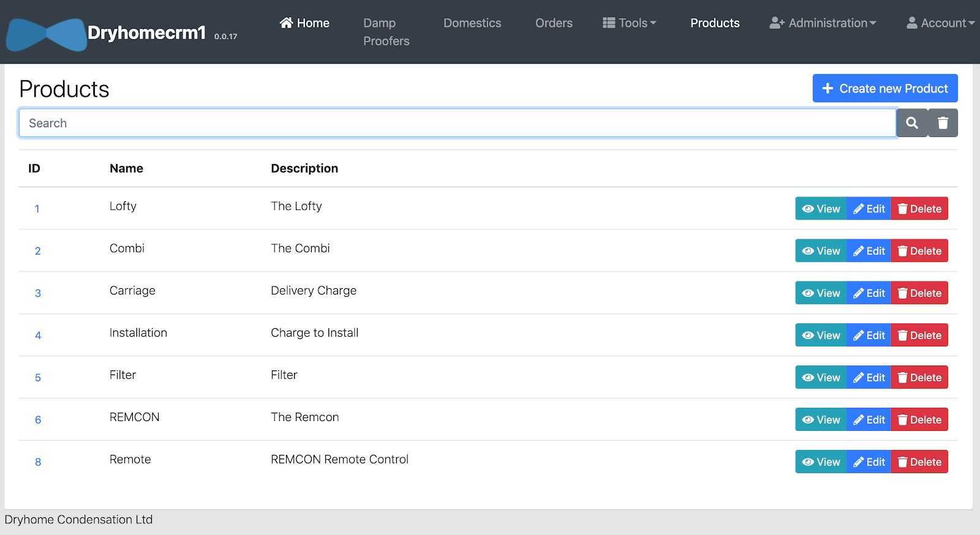Click product ID 1 link
Viewport: 980px width, 535px height.
(x=37, y=209)
